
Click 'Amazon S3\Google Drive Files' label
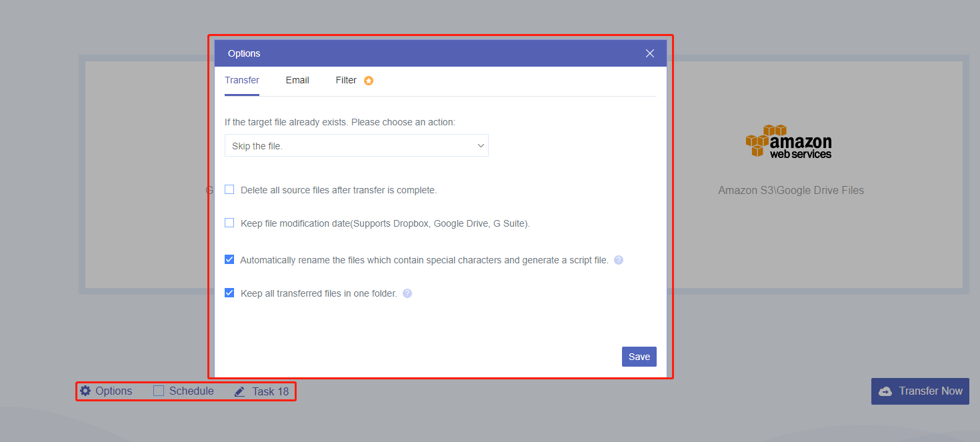[791, 191]
